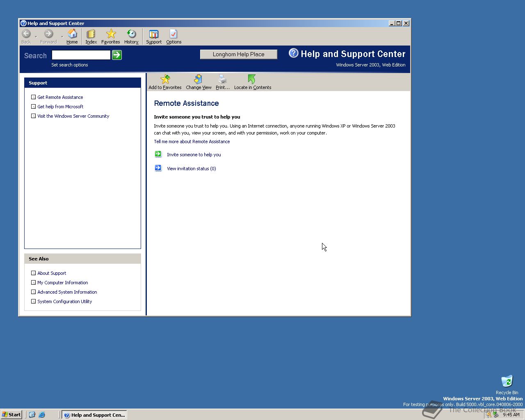
Task: Click green arrow beside Invite someone
Action: point(158,154)
